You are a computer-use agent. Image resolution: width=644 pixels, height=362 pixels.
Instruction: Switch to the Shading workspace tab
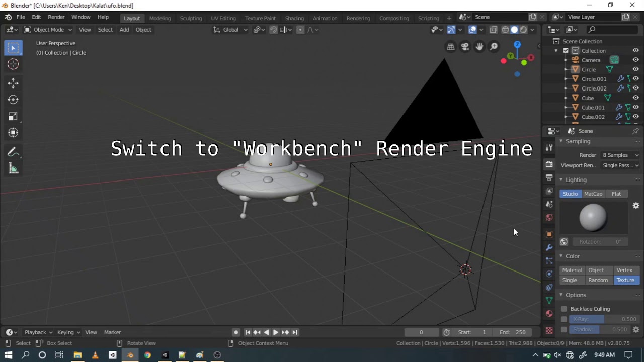(x=294, y=18)
